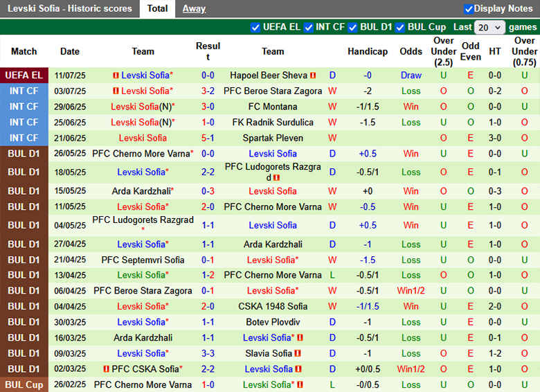The image size is (540, 392).
Task: Click red card icon beside Levski Sofia on 16/03/25
Action: (x=300, y=337)
